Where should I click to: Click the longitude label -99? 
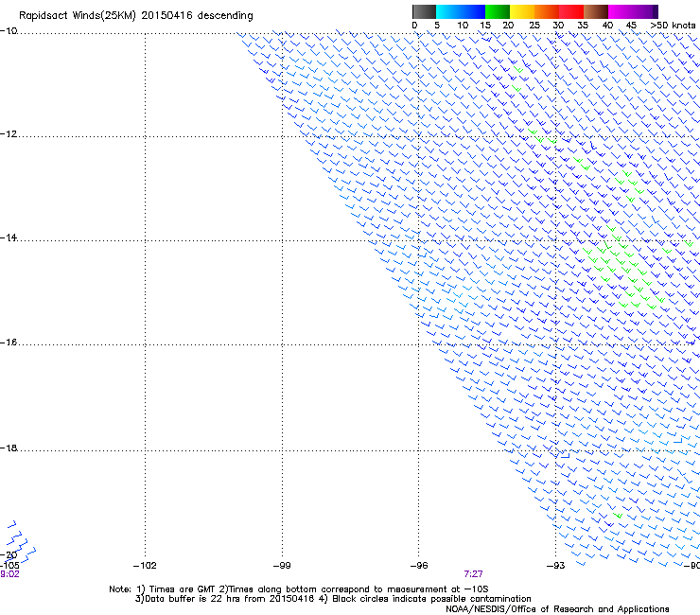coord(282,566)
